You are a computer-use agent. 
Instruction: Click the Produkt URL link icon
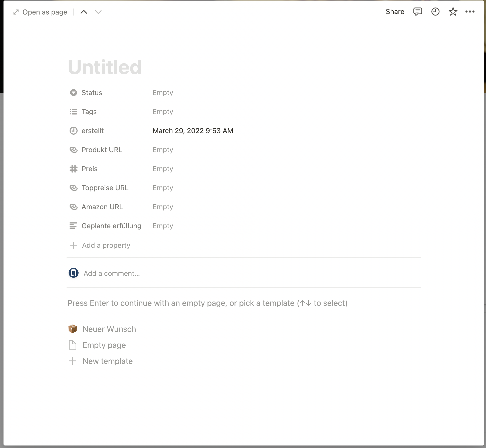click(73, 150)
